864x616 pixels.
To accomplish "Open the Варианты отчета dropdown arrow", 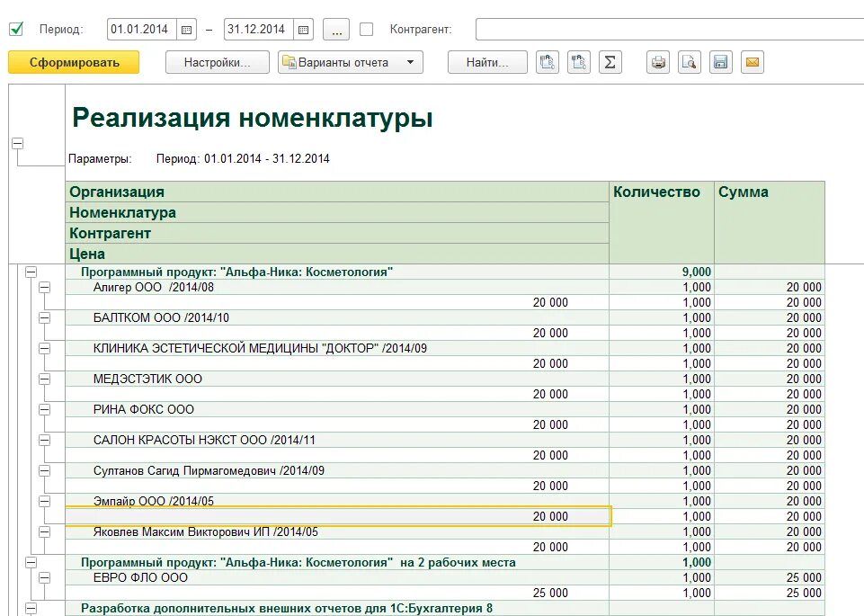I will 409,62.
